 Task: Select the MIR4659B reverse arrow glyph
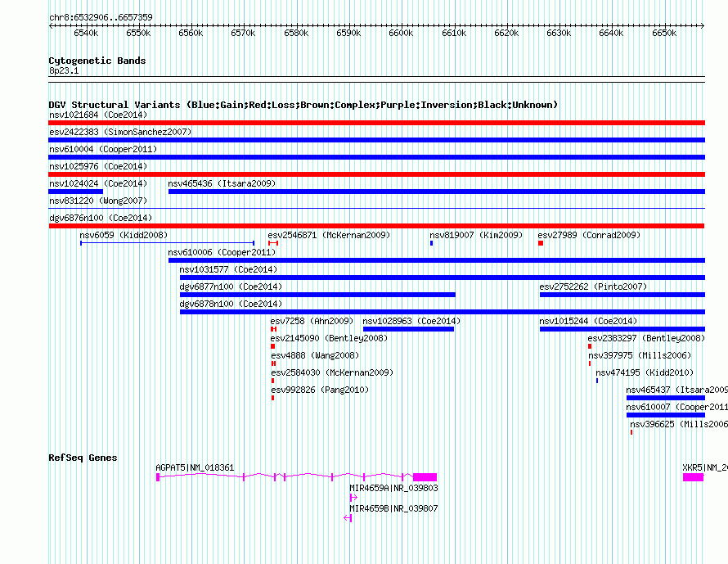(x=348, y=518)
